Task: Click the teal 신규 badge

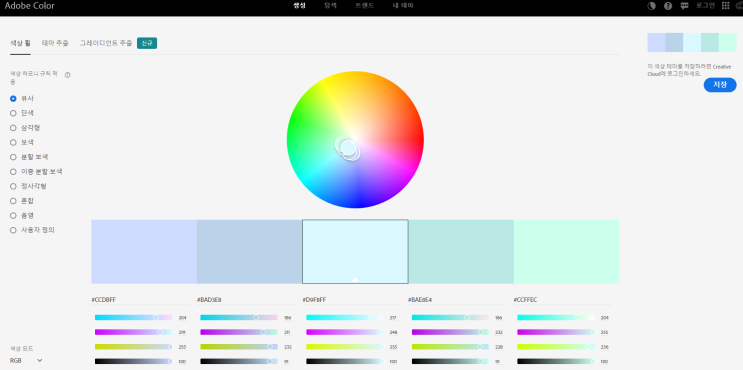Action: coord(147,43)
